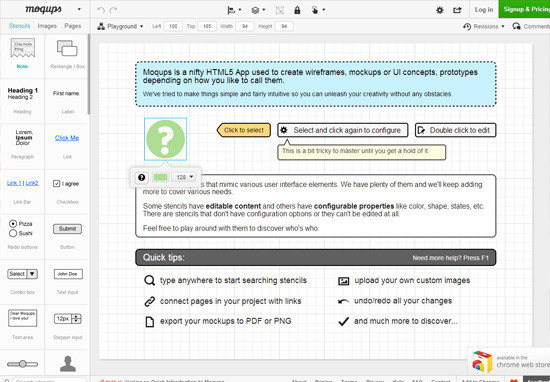Select the Note stencil icon
The image size is (550, 382).
22,48
